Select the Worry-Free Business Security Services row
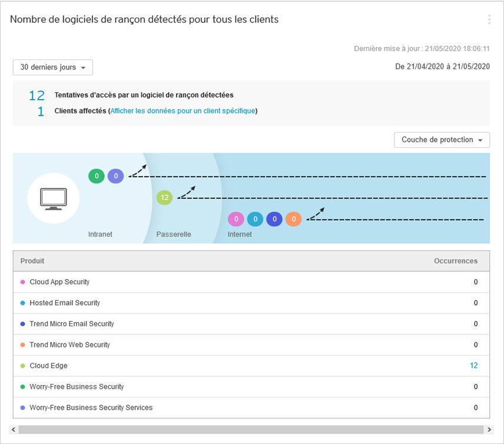Viewport: 504px width, 444px height. (x=251, y=407)
